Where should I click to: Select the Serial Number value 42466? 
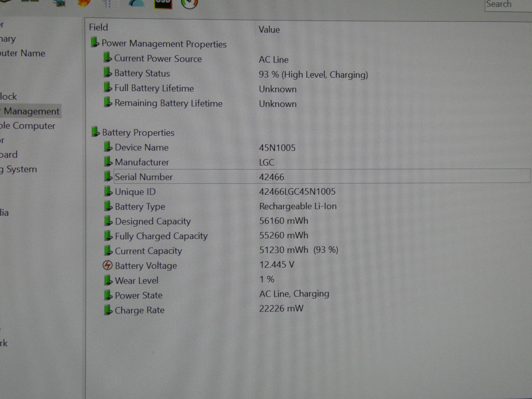[271, 177]
